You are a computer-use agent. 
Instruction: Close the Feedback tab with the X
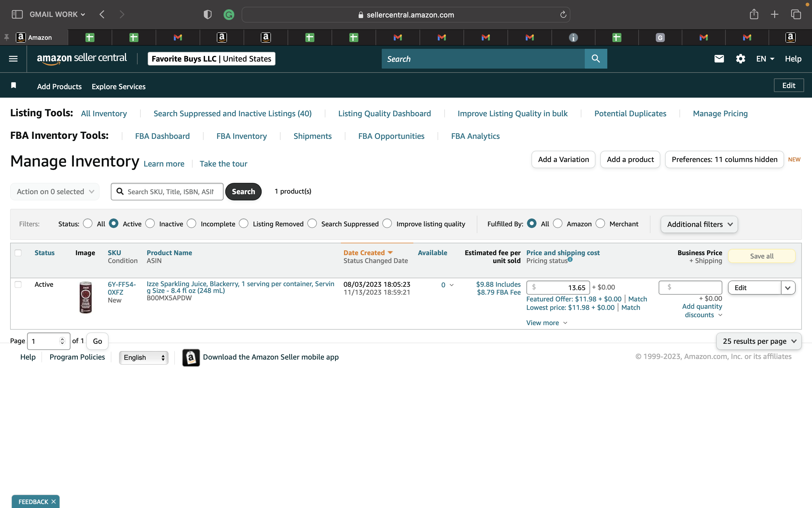(x=53, y=501)
